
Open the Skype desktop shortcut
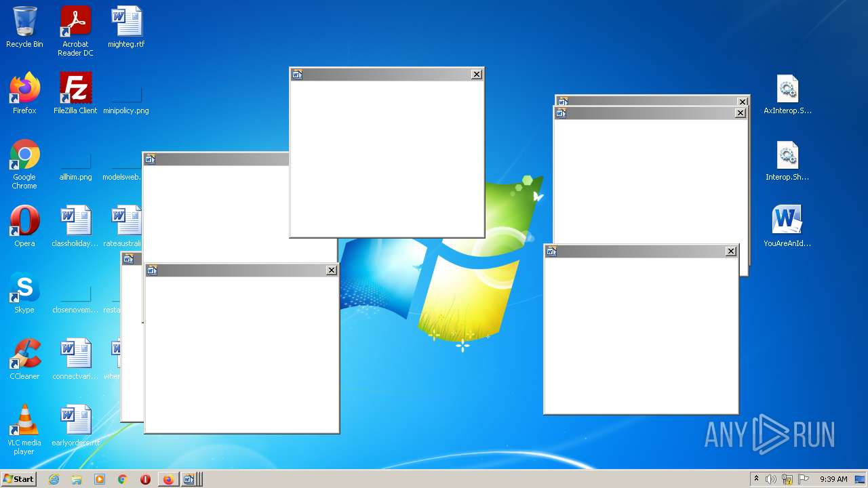[24, 293]
